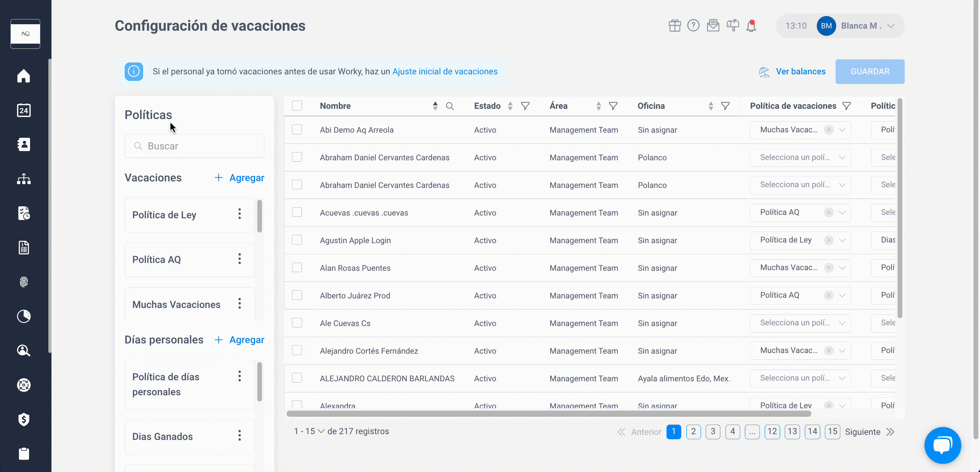Viewport: 980px width, 472px height.
Task: Click the GUARDAR button
Action: pyautogui.click(x=870, y=71)
